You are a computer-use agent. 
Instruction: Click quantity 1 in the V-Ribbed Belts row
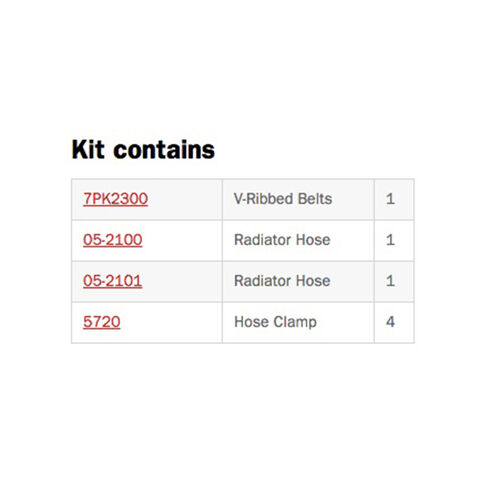point(390,199)
